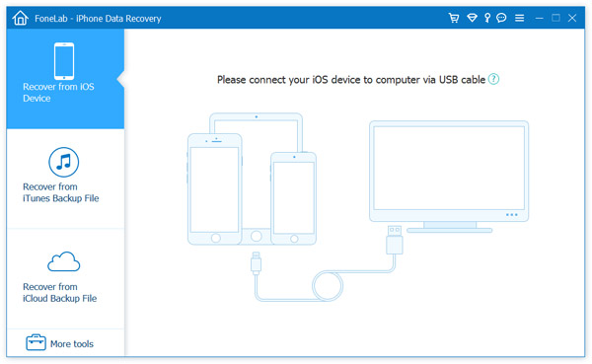Click the iTunes music note icon
Screen dimensions: 592x364
pyautogui.click(x=64, y=162)
